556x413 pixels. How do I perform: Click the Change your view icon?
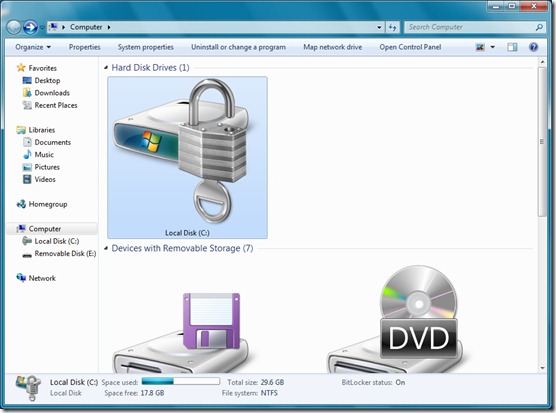coord(480,47)
